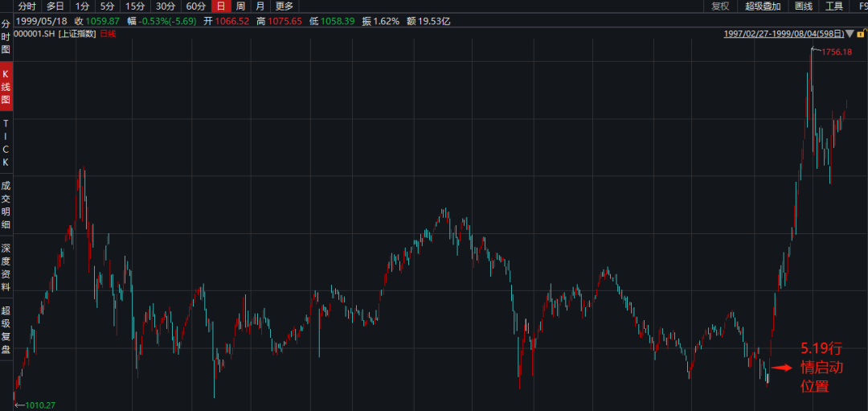Select 多日 multi-day period
This screenshot has width=868, height=411.
tap(55, 6)
